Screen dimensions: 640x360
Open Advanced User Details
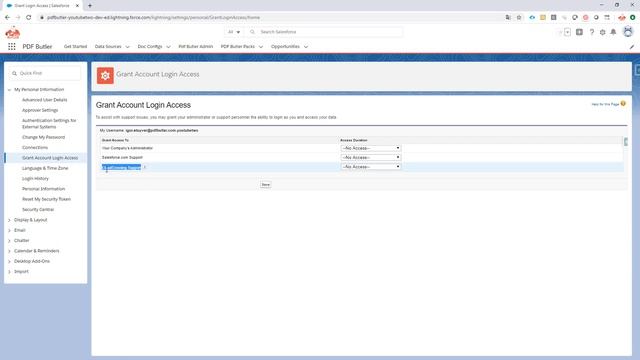click(x=44, y=100)
